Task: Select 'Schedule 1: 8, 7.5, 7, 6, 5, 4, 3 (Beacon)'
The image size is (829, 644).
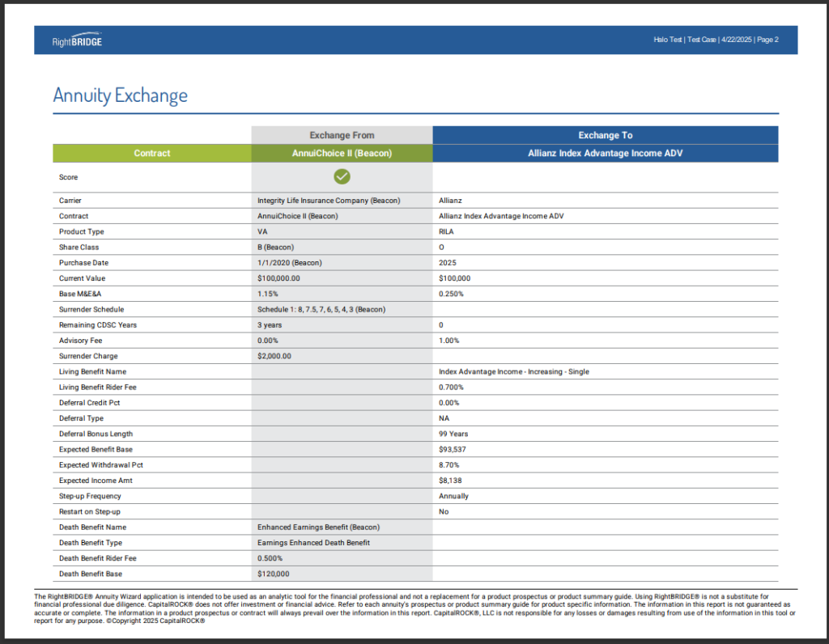Action: point(321,310)
